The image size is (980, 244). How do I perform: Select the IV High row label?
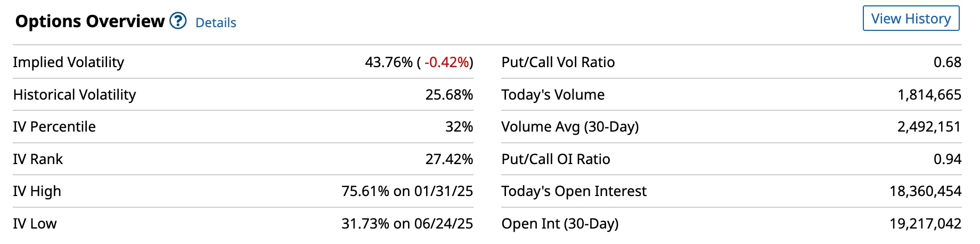click(37, 191)
